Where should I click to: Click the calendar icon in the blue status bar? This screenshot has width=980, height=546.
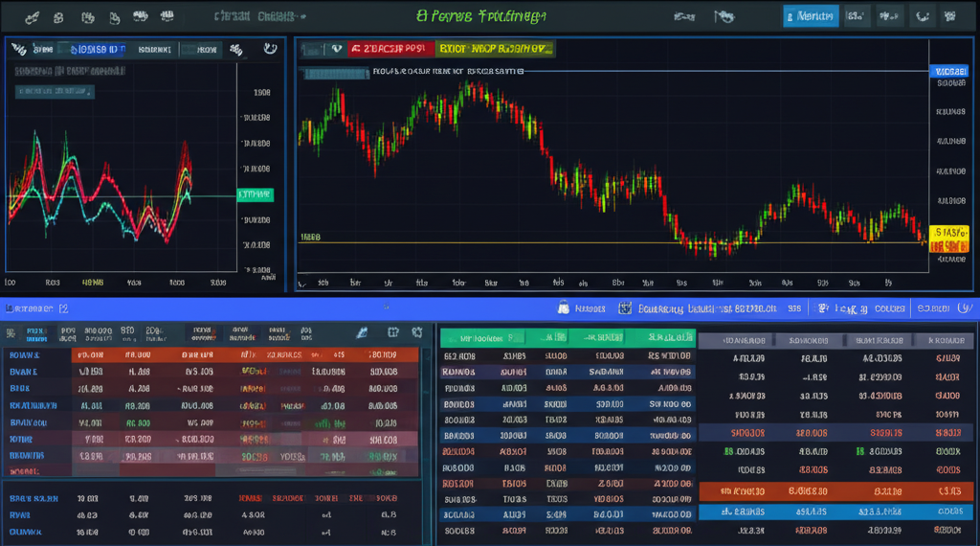coord(624,307)
